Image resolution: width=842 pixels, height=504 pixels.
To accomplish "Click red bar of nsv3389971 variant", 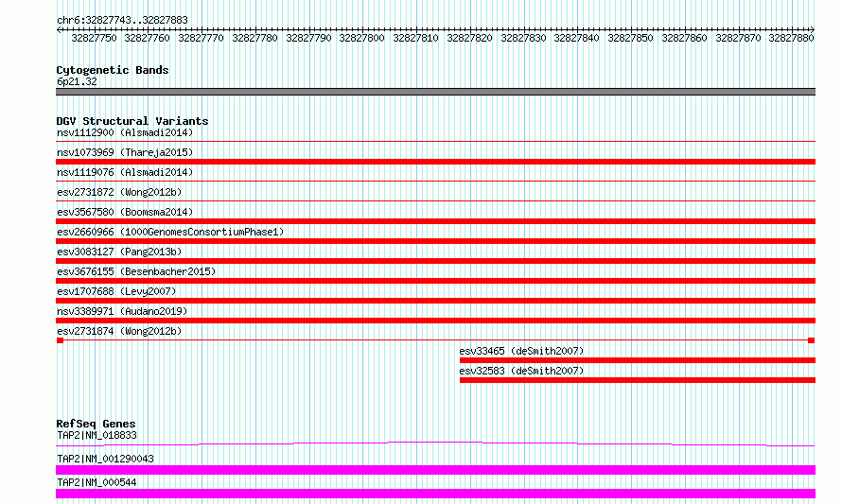I will tap(435, 321).
